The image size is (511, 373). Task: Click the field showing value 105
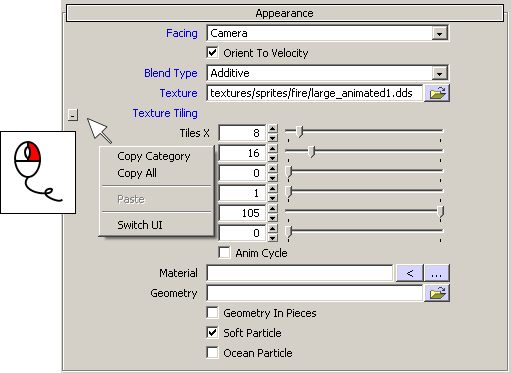point(242,213)
